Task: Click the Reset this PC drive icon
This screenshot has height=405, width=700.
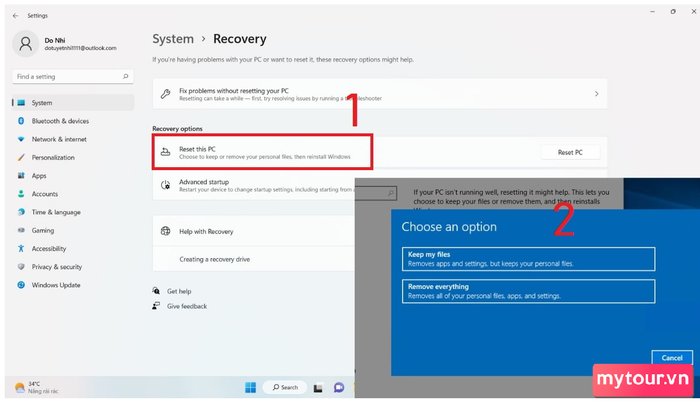Action: tap(166, 152)
